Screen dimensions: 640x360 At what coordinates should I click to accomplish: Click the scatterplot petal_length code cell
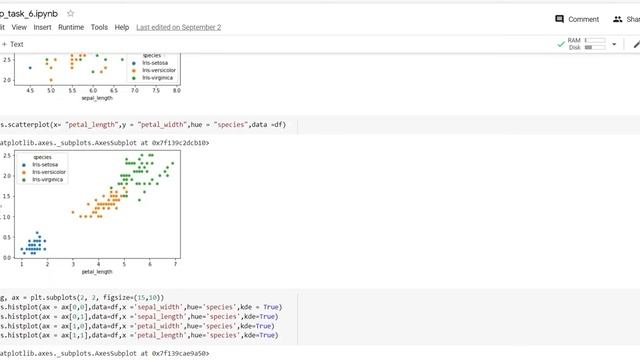click(149, 125)
